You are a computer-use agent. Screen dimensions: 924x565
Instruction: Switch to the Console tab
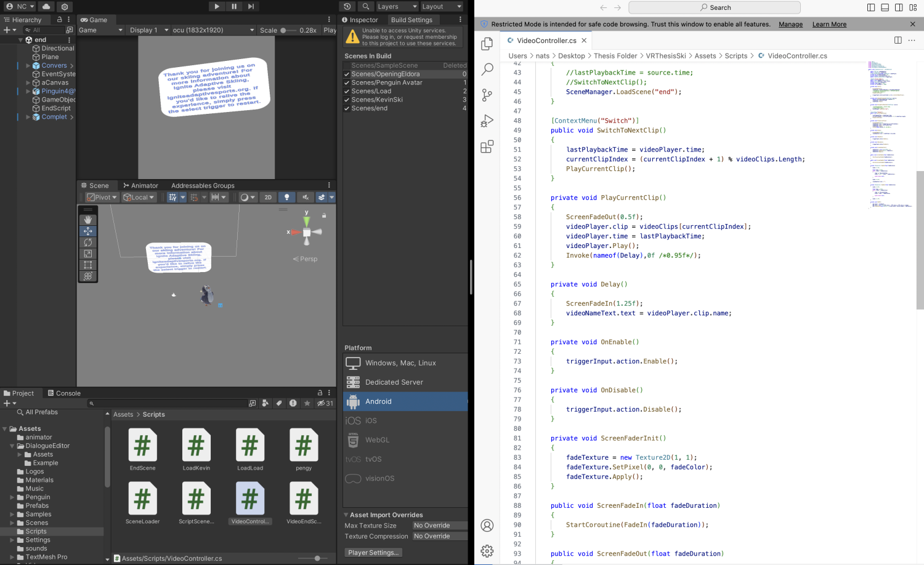(x=64, y=393)
